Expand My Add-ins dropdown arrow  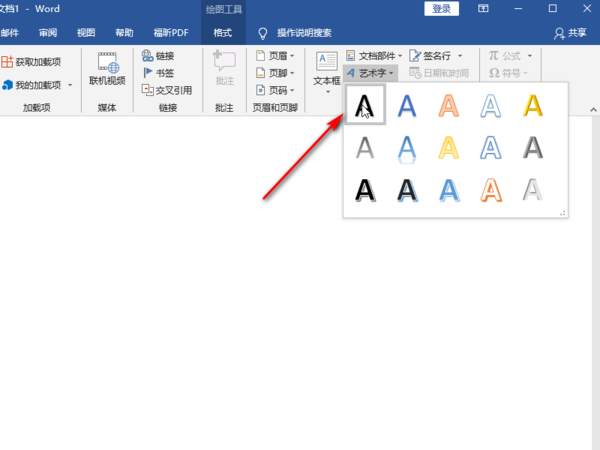[x=70, y=85]
